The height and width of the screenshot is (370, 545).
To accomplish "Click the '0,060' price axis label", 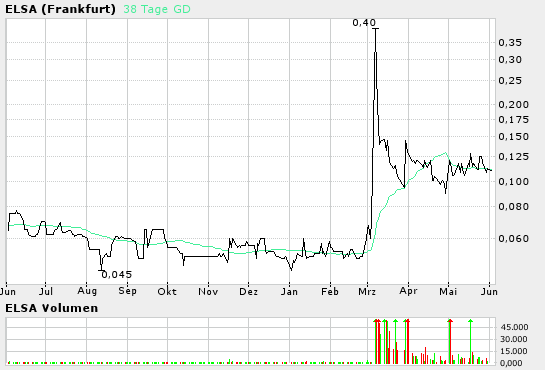I will (513, 239).
